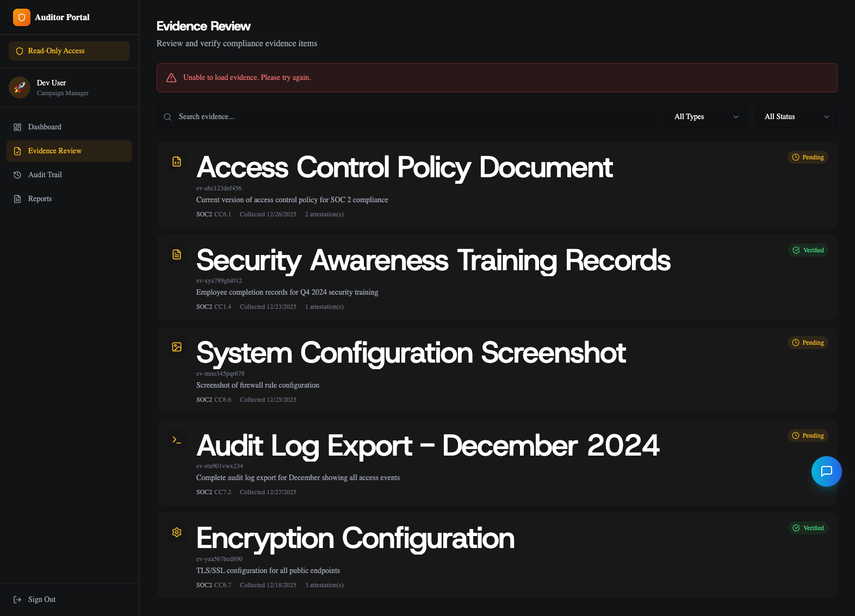Go to Audit Trail in sidebar

[45, 175]
